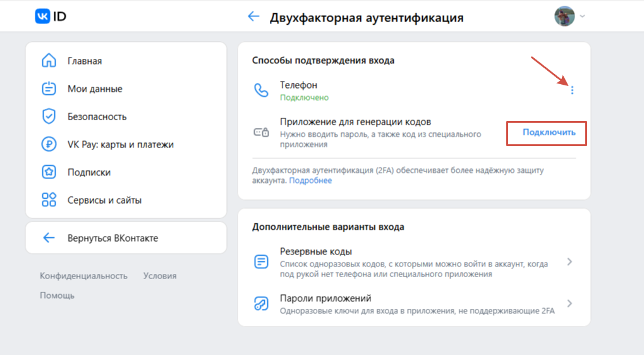The width and height of the screenshot is (644, 355).
Task: Click the VK Pay ruble icon
Action: 49,144
